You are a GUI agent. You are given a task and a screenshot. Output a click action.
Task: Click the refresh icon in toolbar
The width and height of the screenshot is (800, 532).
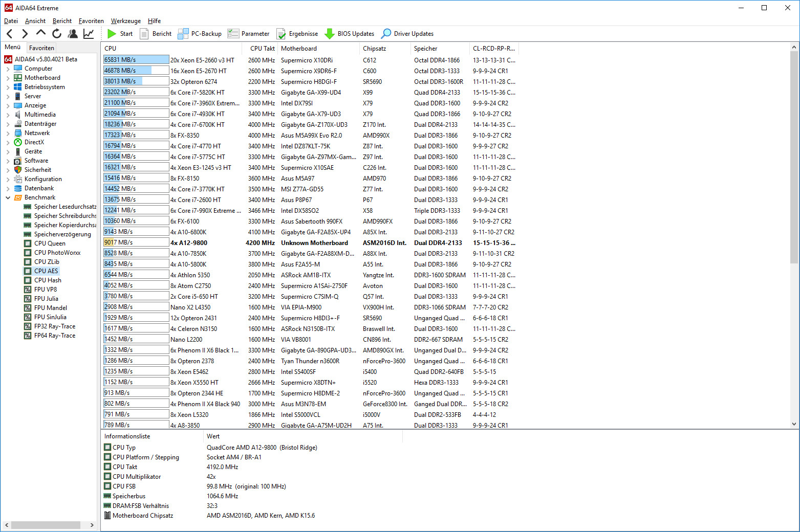[x=57, y=34]
